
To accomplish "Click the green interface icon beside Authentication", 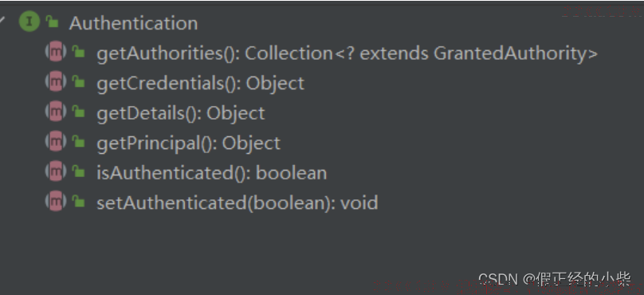I will [x=29, y=22].
